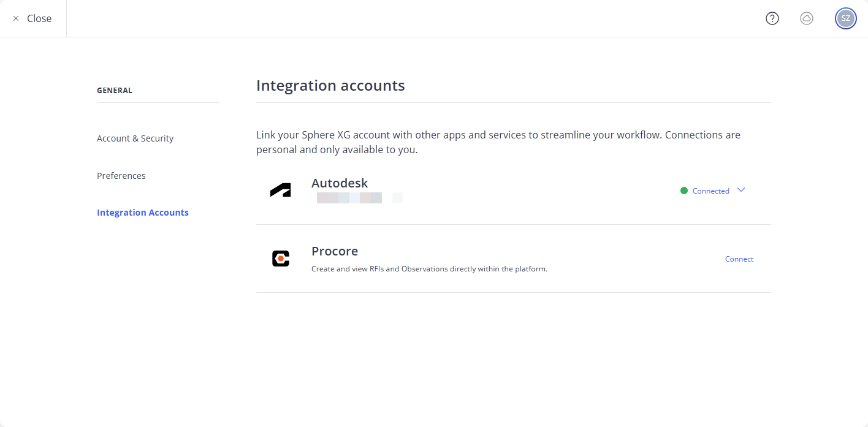This screenshot has width=868, height=427.
Task: Select Integration Accounts in the sidebar
Action: coord(142,213)
